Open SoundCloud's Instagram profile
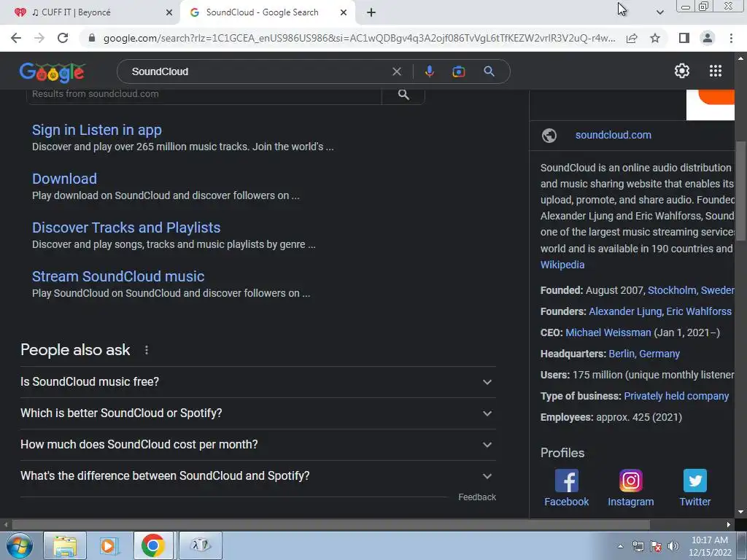 click(x=631, y=488)
